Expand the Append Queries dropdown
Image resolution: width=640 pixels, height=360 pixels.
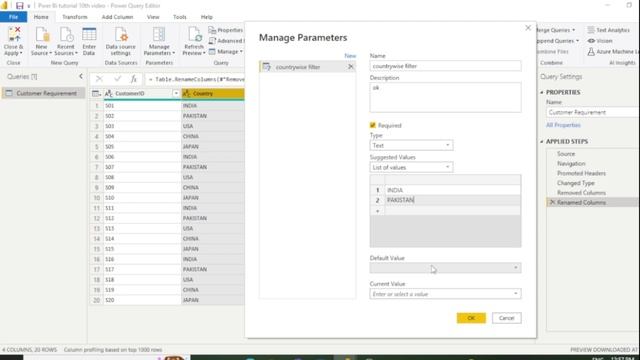point(577,41)
